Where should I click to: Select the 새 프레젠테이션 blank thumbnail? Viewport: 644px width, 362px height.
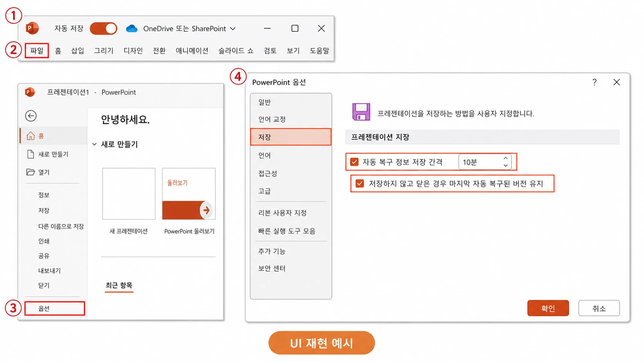click(x=129, y=194)
